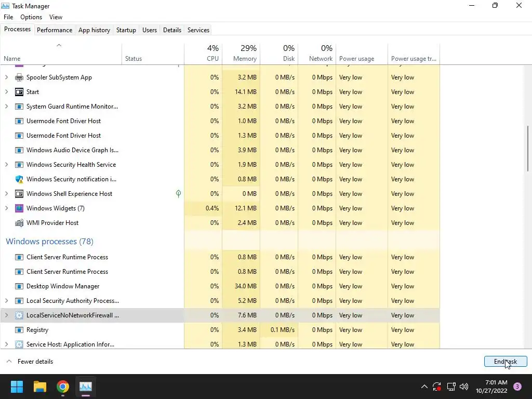This screenshot has height=399, width=532.
Task: Show hidden tray icons chevron
Action: point(424,387)
